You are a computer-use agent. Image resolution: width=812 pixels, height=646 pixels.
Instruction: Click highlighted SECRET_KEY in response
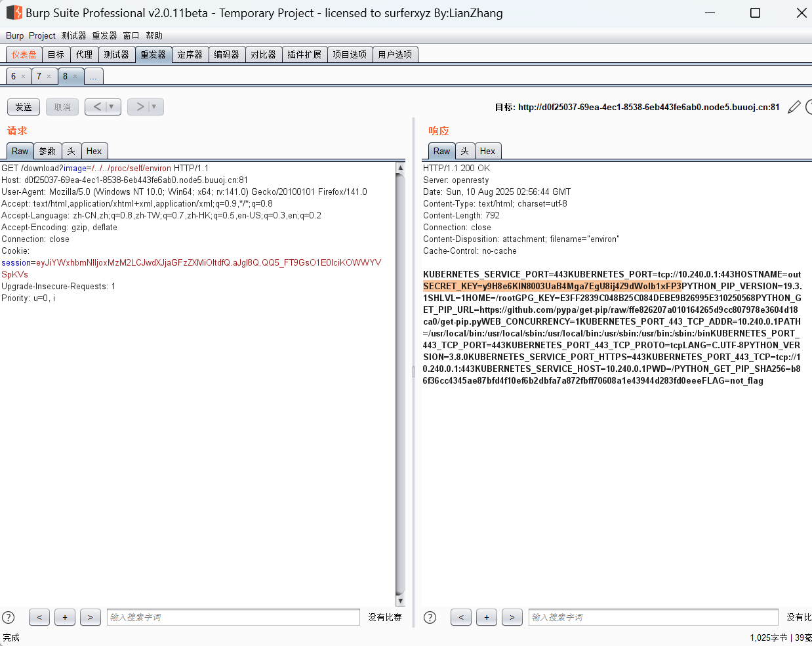pyautogui.click(x=552, y=287)
